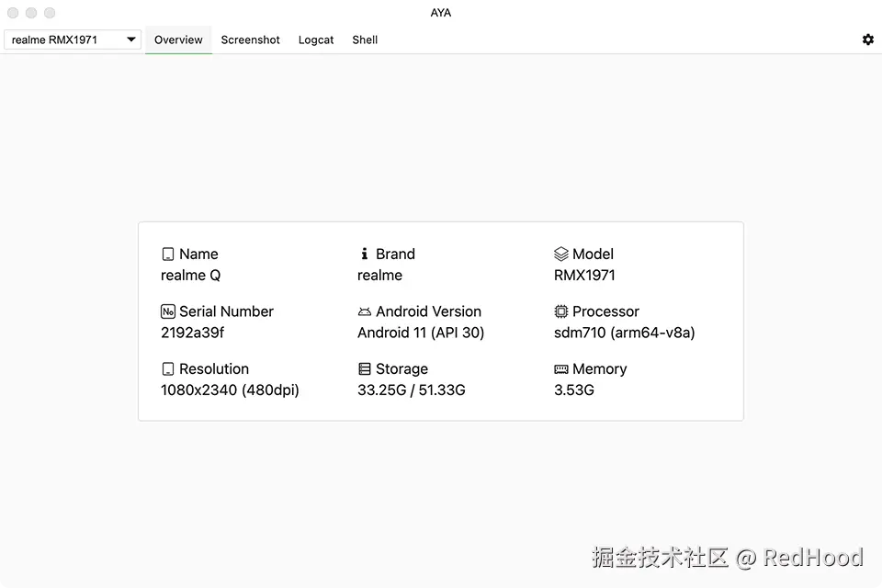Open the Shell tab
This screenshot has height=588, width=882.
click(x=365, y=40)
